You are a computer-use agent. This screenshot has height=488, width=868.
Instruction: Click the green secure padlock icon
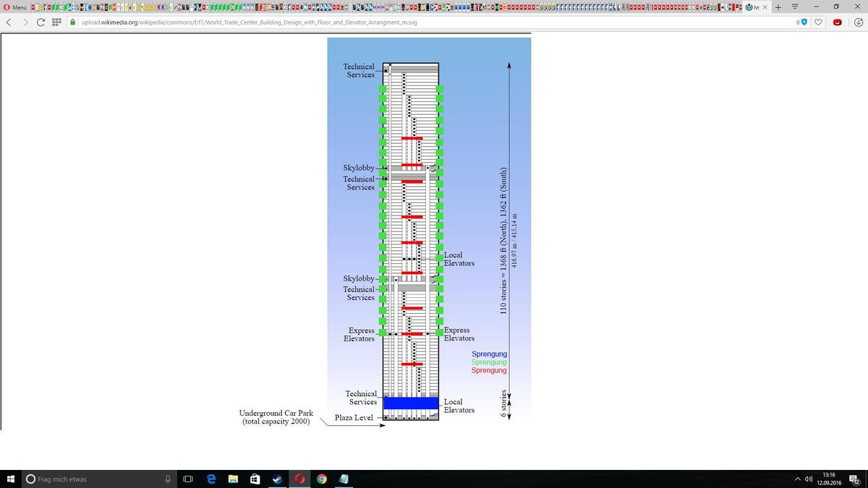click(73, 22)
